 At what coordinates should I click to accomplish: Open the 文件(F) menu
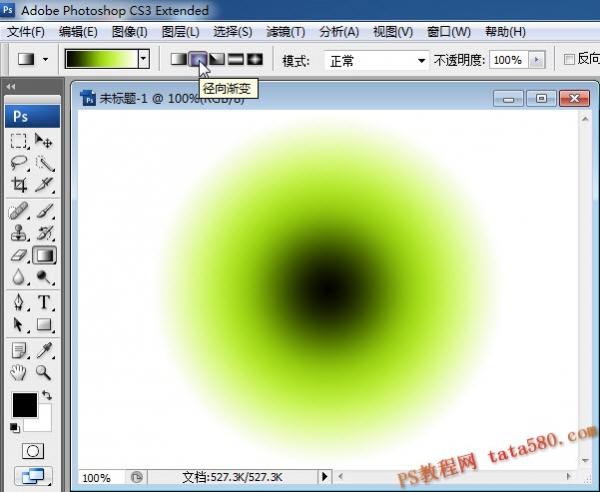pos(26,32)
